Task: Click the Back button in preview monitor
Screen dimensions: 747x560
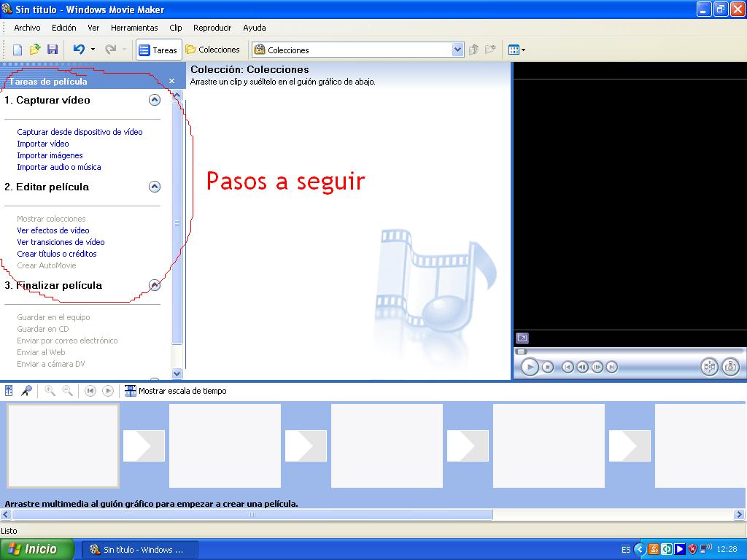Action: (568, 367)
